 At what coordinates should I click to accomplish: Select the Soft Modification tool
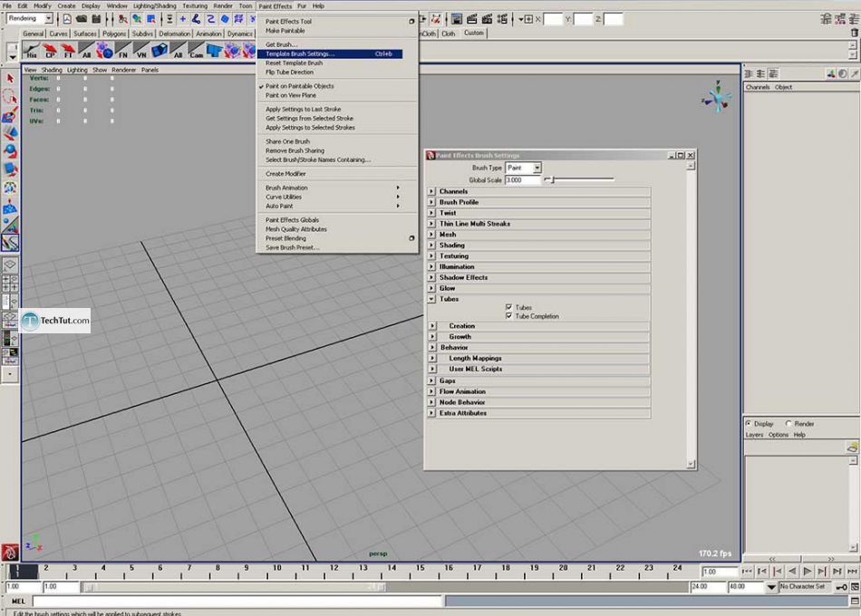coord(10,207)
